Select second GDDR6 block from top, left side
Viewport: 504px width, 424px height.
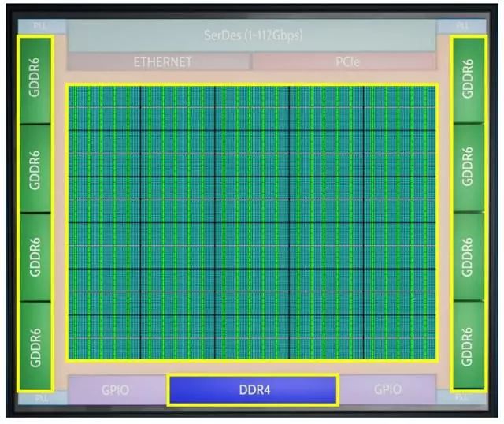tap(34, 167)
